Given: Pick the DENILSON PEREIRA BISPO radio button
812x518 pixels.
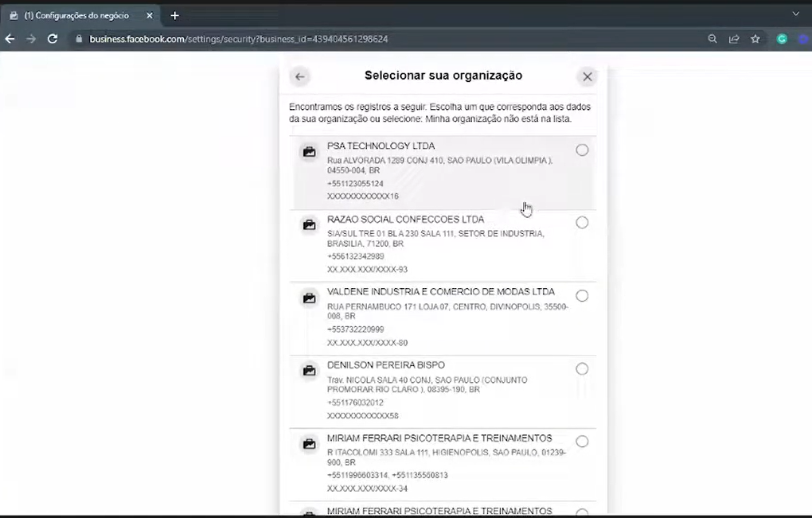Looking at the screenshot, I should pyautogui.click(x=582, y=369).
